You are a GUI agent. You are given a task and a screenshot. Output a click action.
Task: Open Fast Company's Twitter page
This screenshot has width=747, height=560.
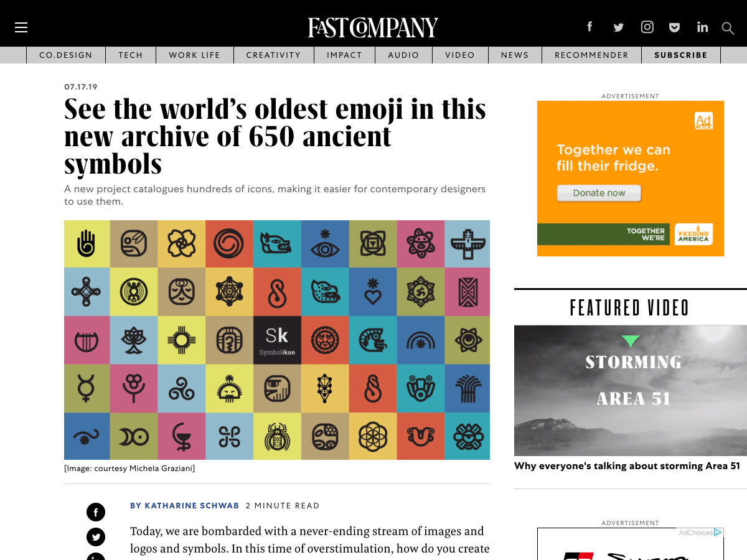618,27
